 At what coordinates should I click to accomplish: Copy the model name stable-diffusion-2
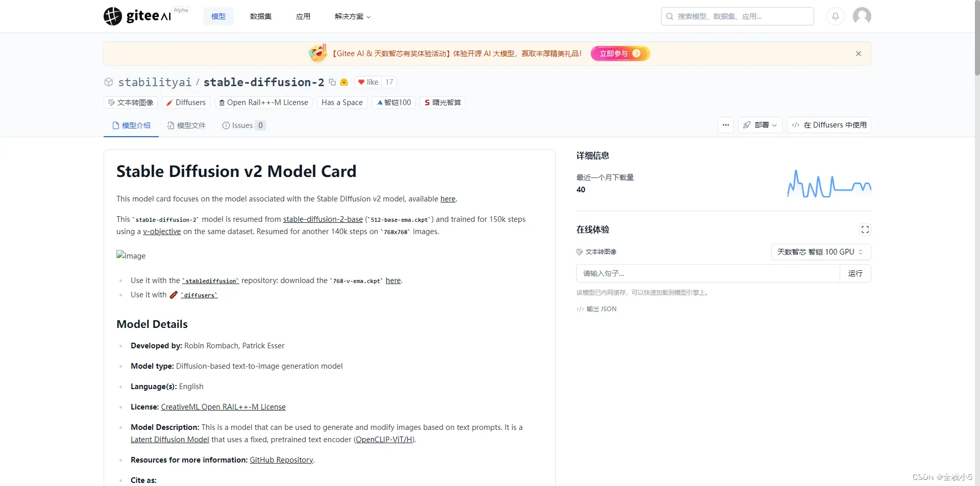click(332, 82)
